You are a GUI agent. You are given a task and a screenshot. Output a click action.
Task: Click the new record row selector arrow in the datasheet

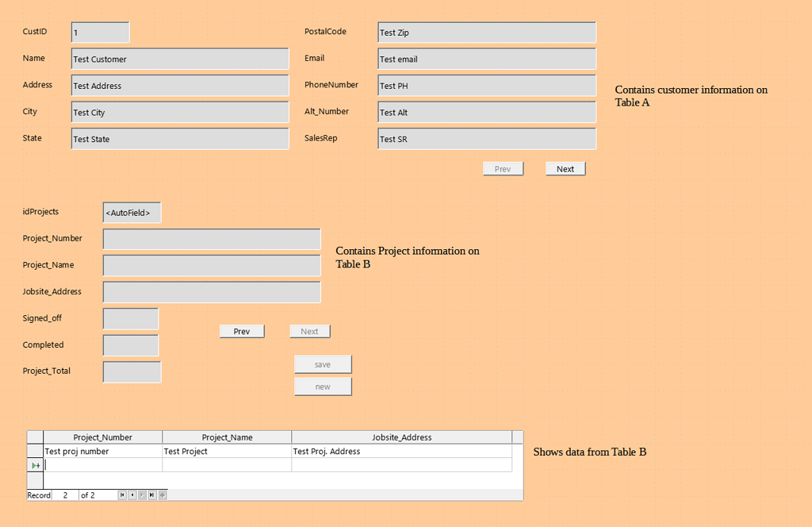pos(34,465)
